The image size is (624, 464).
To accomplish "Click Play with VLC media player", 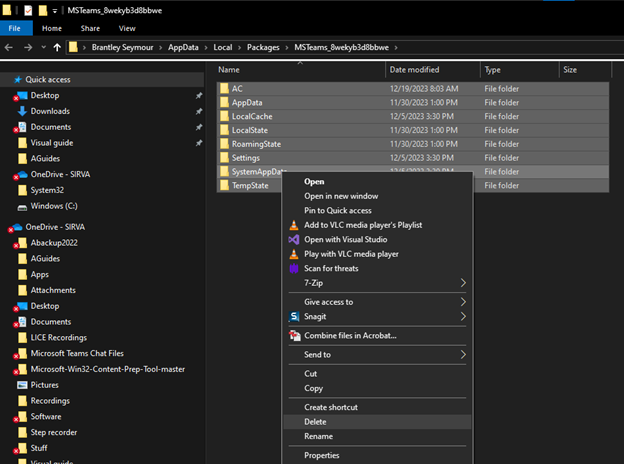I will 351,254.
